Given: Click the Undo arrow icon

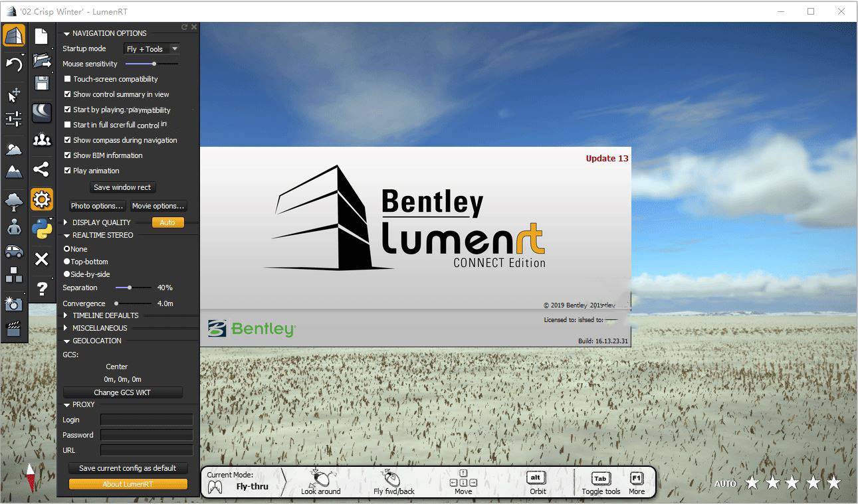Looking at the screenshot, I should pyautogui.click(x=14, y=64).
